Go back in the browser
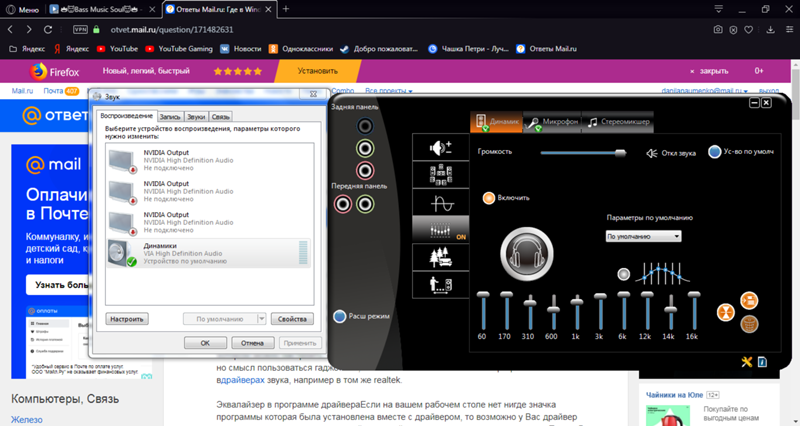This screenshot has height=426, width=800. [x=10, y=30]
